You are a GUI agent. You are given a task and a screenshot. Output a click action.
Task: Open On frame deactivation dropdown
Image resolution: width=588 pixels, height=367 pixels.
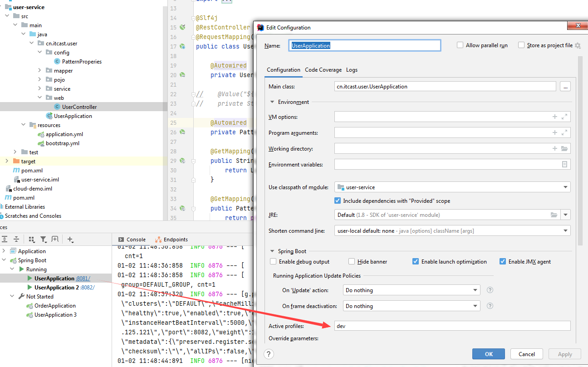pyautogui.click(x=412, y=306)
